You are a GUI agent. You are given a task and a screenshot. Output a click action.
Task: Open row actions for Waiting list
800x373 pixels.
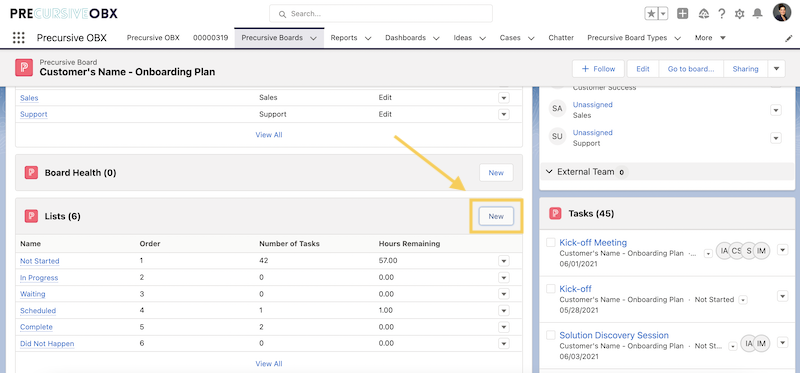click(504, 294)
